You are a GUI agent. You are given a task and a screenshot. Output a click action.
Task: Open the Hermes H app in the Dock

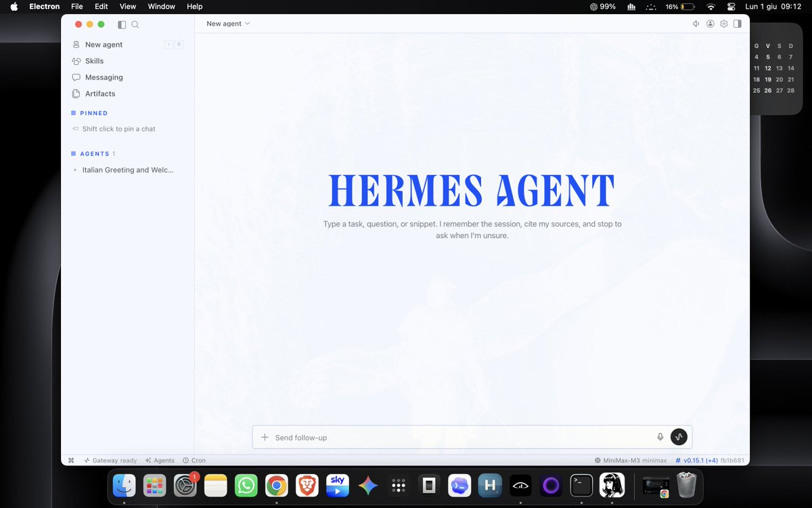point(490,485)
